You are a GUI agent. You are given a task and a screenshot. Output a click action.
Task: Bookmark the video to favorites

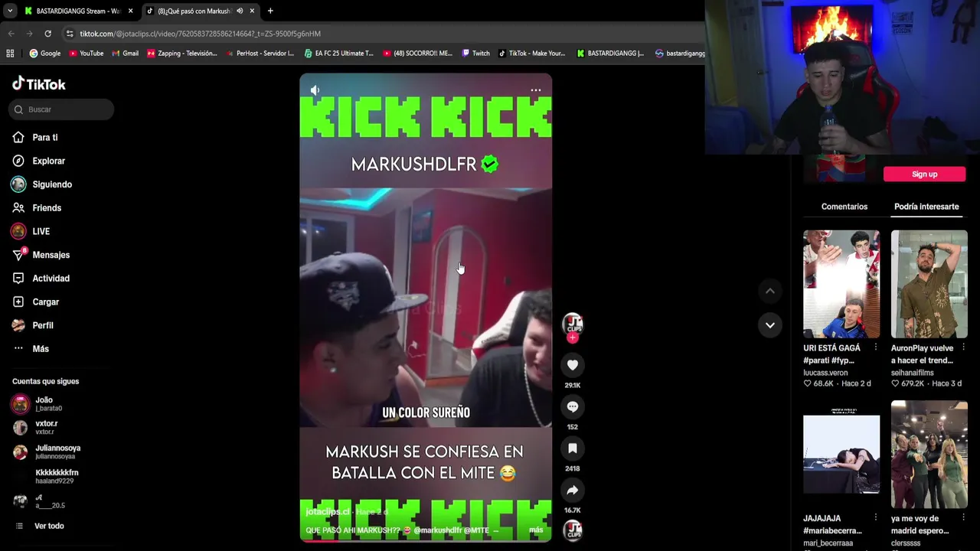point(573,448)
